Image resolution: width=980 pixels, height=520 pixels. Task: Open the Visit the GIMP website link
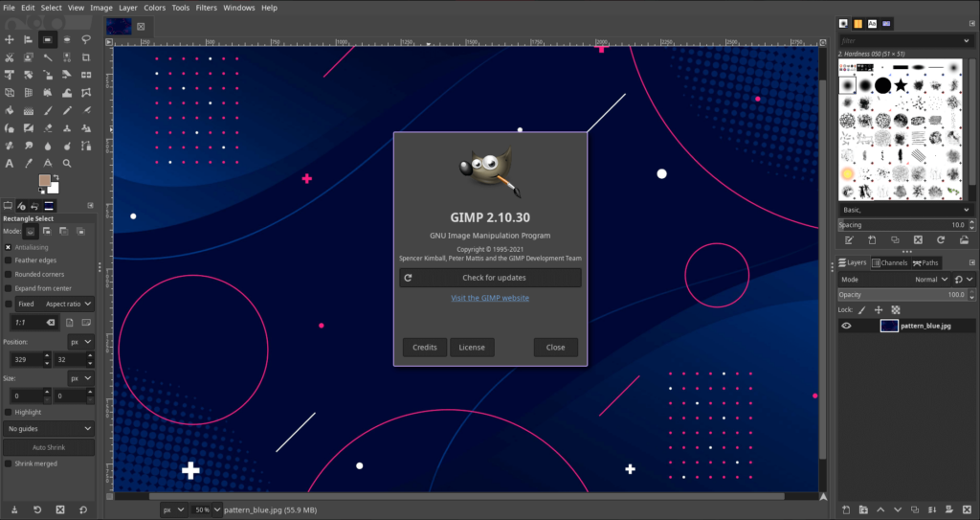490,298
